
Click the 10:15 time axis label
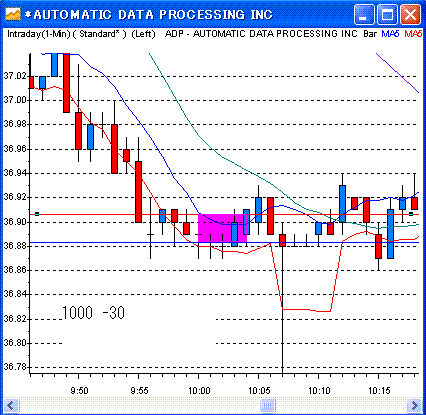(x=379, y=390)
